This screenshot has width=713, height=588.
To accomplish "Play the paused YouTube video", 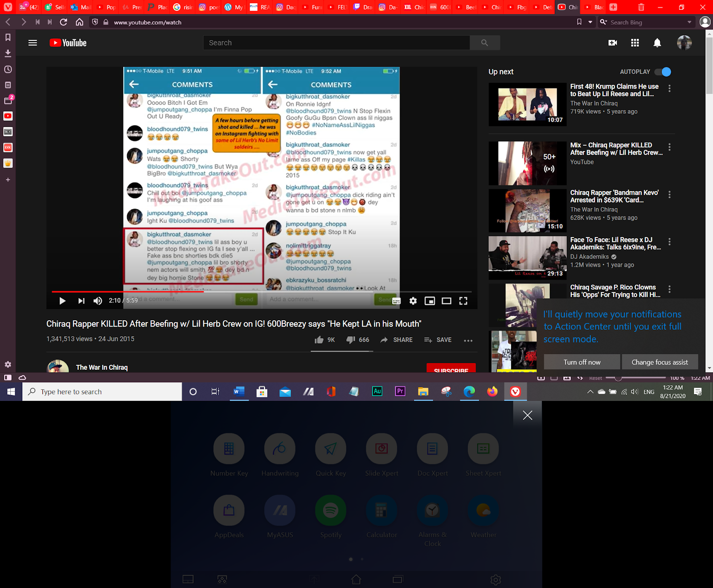I will (x=62, y=301).
